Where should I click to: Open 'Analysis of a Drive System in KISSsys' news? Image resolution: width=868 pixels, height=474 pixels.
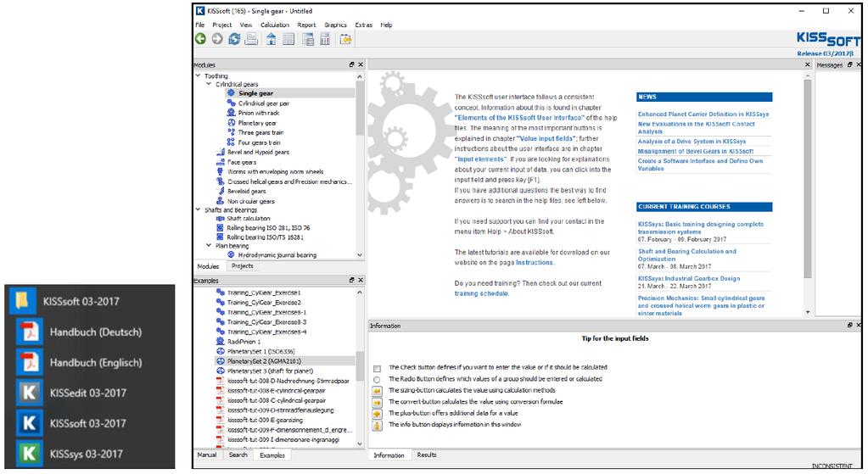point(692,142)
